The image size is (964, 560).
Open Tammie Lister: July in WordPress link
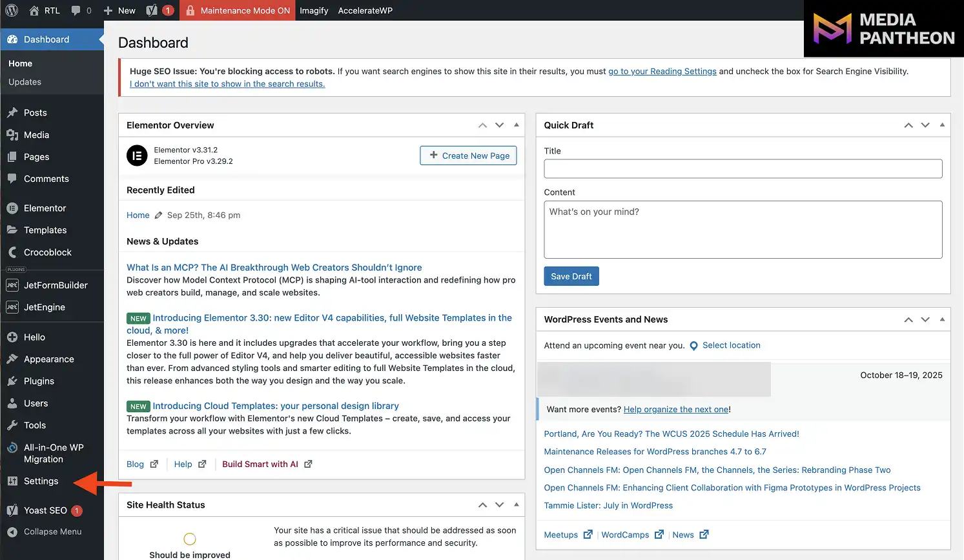pos(608,505)
